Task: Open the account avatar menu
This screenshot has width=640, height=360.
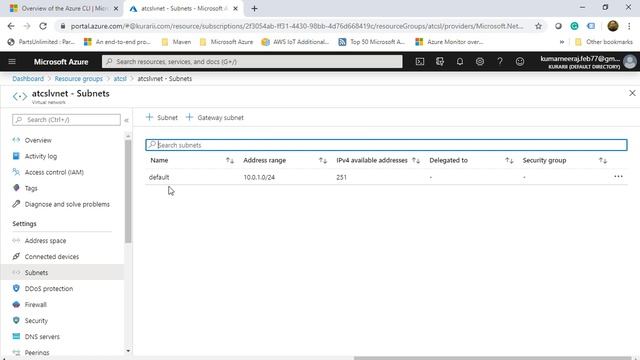Action: tap(630, 62)
